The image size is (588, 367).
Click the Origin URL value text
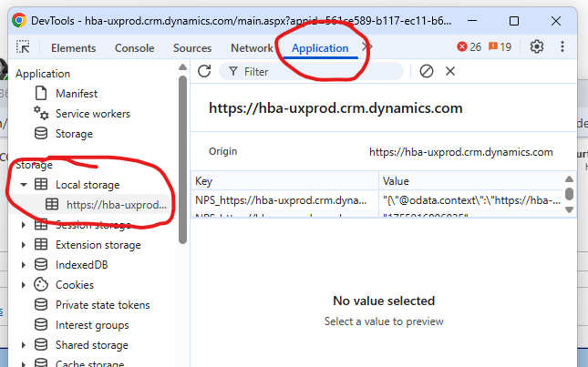(461, 152)
